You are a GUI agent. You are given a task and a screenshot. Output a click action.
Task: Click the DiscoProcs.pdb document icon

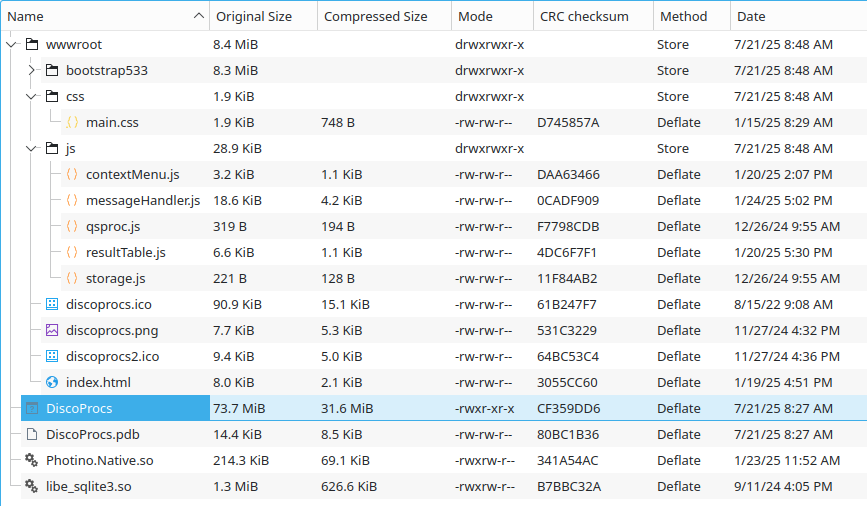(x=31, y=434)
